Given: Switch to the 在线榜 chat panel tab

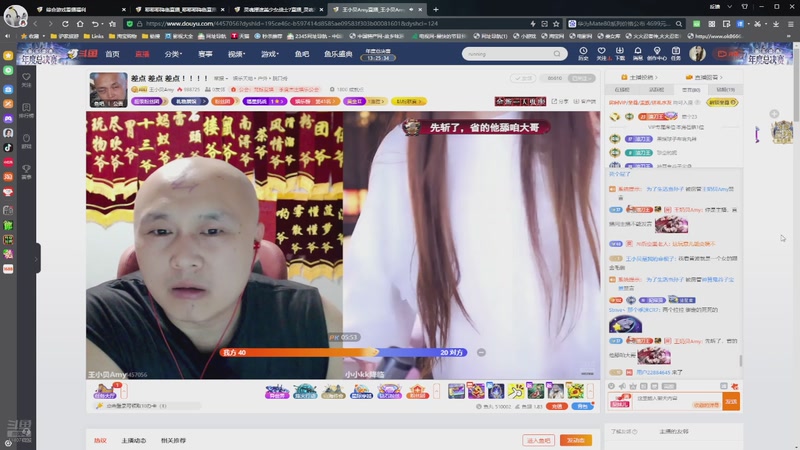Looking at the screenshot, I should click(622, 90).
